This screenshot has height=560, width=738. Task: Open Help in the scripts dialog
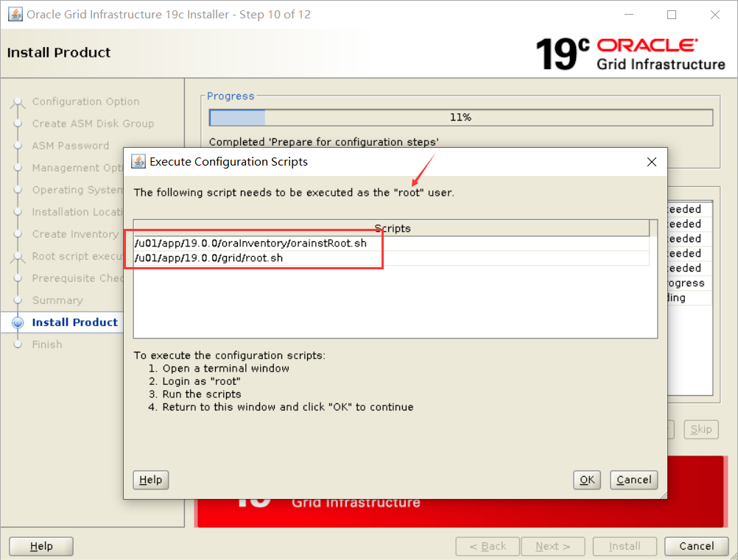tap(150, 480)
